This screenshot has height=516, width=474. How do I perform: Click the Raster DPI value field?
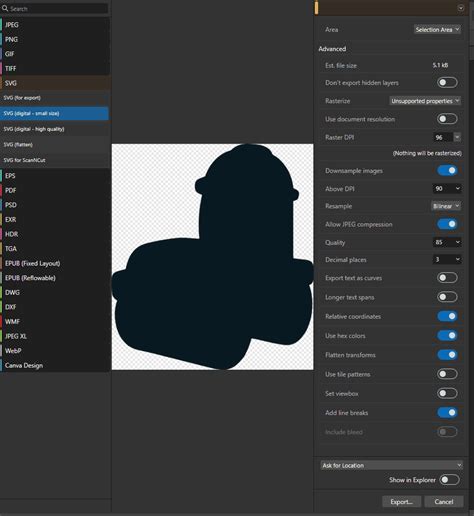coord(443,137)
